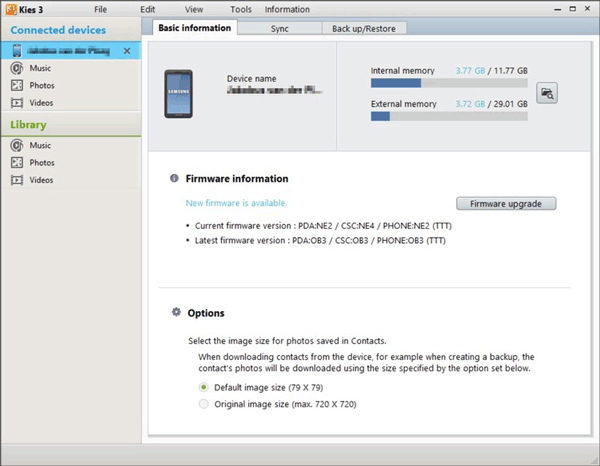
Task: Open Videos icon under Connected devices
Action: coord(17,103)
